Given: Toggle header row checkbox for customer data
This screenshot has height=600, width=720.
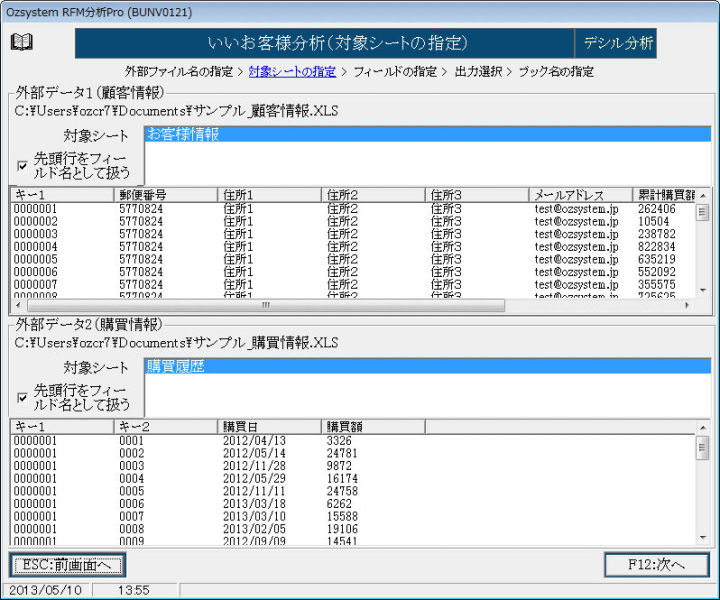Looking at the screenshot, I should pos(22,165).
